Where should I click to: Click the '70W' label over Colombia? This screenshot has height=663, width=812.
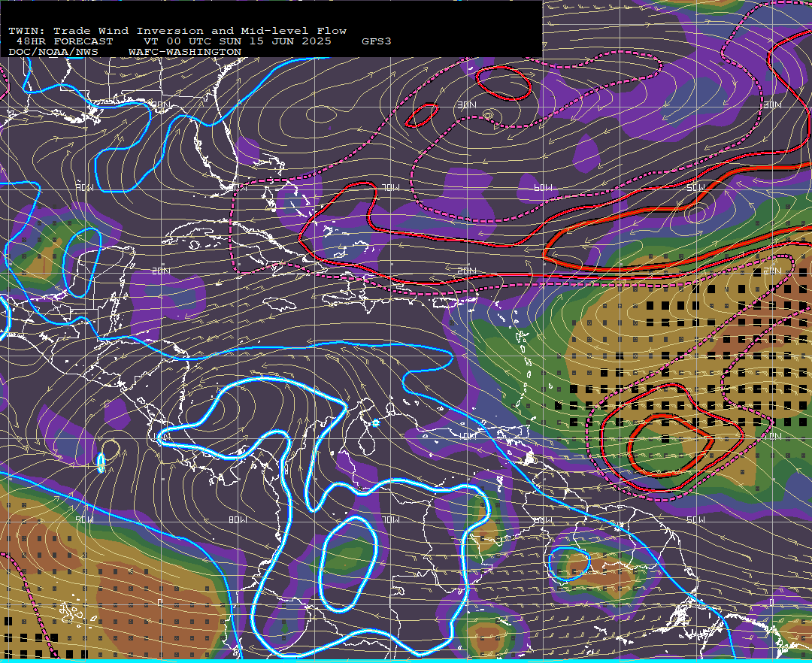(391, 519)
